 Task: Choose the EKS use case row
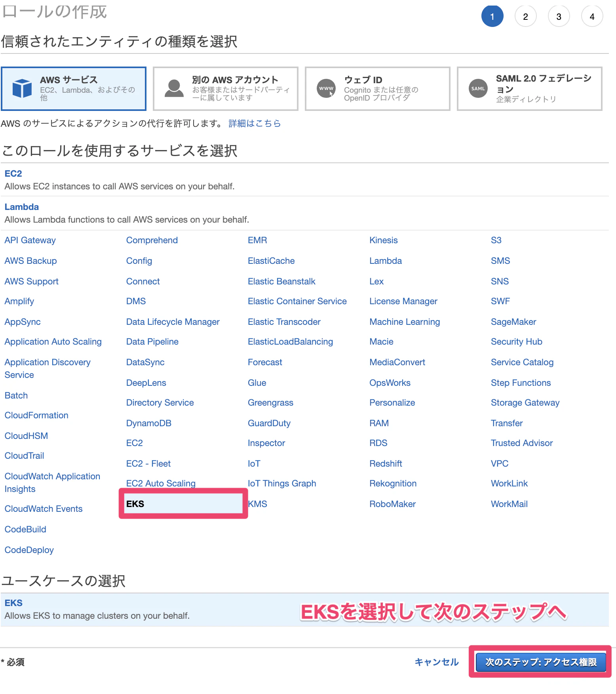(305, 609)
